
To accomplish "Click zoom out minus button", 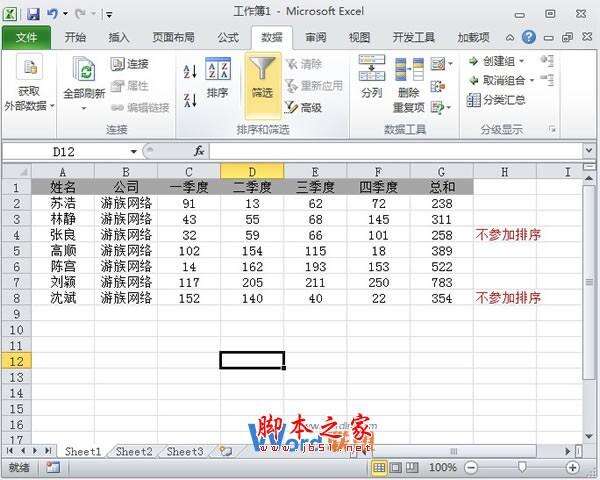I will [471, 467].
